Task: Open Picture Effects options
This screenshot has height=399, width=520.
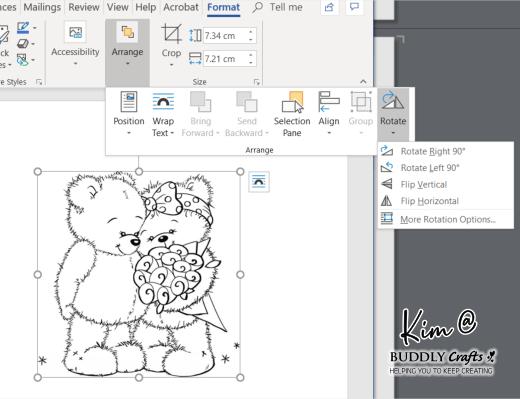Action: coord(23,44)
